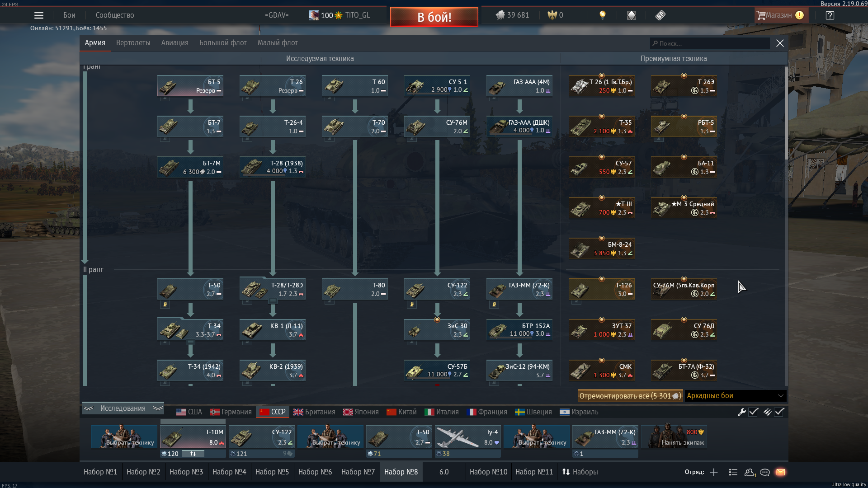Select the РБТ-5 premium vehicle
The image size is (868, 488).
point(684,127)
